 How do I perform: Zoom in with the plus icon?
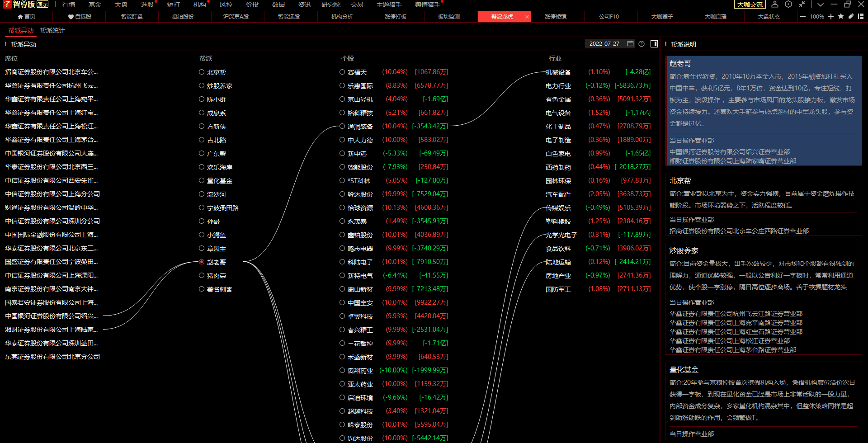click(x=831, y=17)
